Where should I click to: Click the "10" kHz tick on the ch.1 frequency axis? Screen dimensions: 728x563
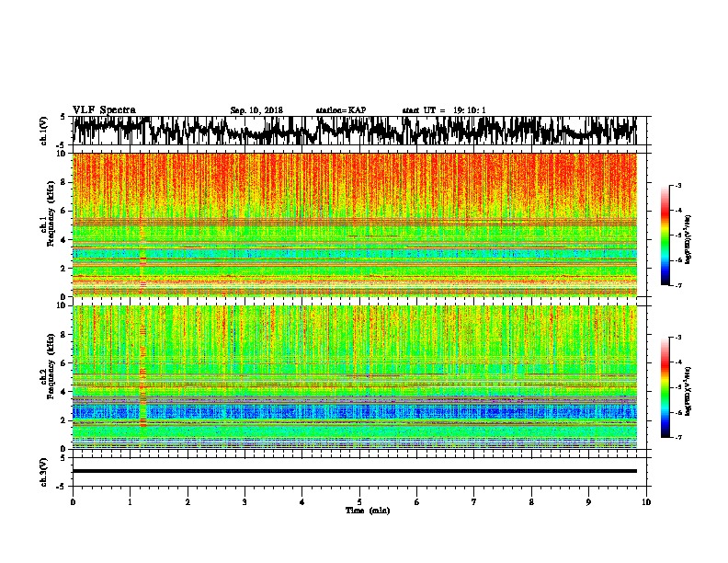click(62, 154)
